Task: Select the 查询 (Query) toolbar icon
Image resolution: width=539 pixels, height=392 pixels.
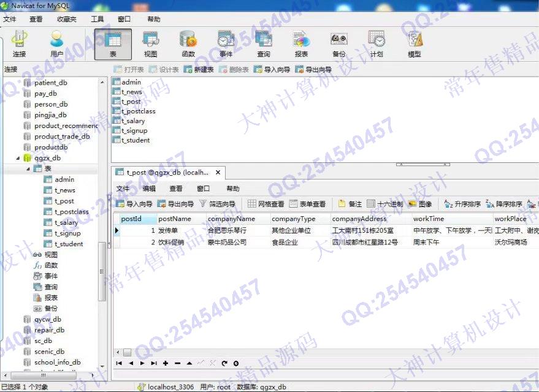Action: 263,44
